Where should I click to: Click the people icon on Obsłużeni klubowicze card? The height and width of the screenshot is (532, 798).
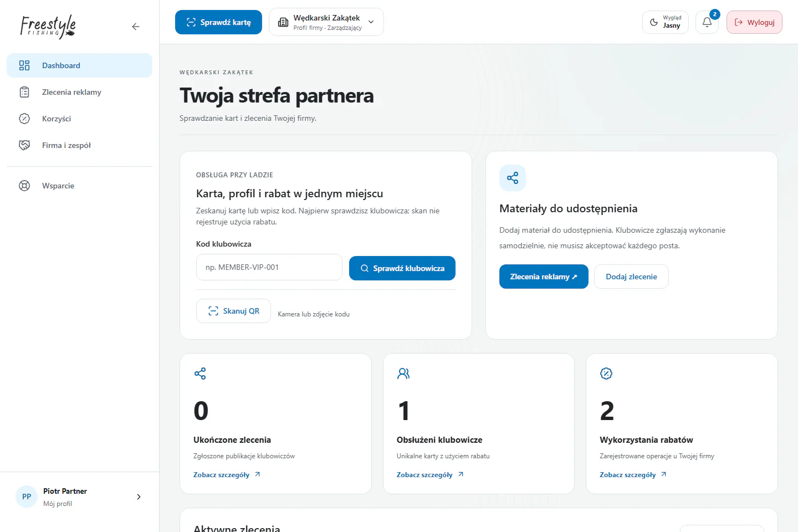point(403,374)
